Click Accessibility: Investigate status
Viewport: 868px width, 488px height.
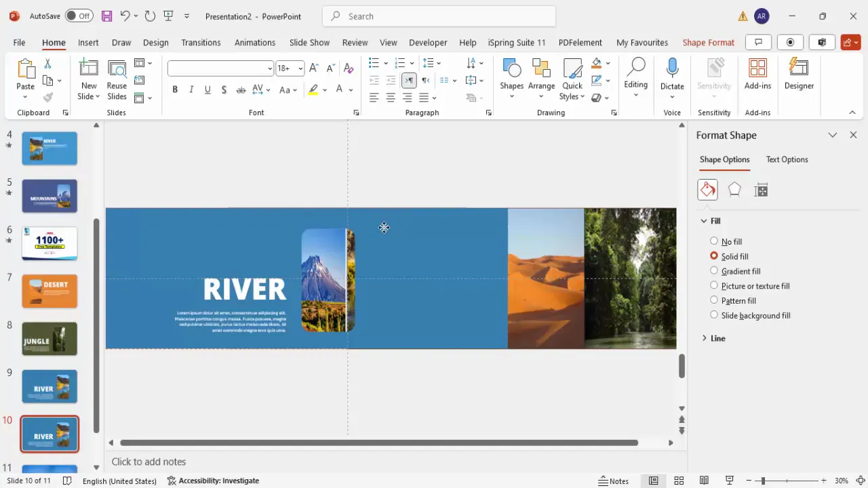213,481
